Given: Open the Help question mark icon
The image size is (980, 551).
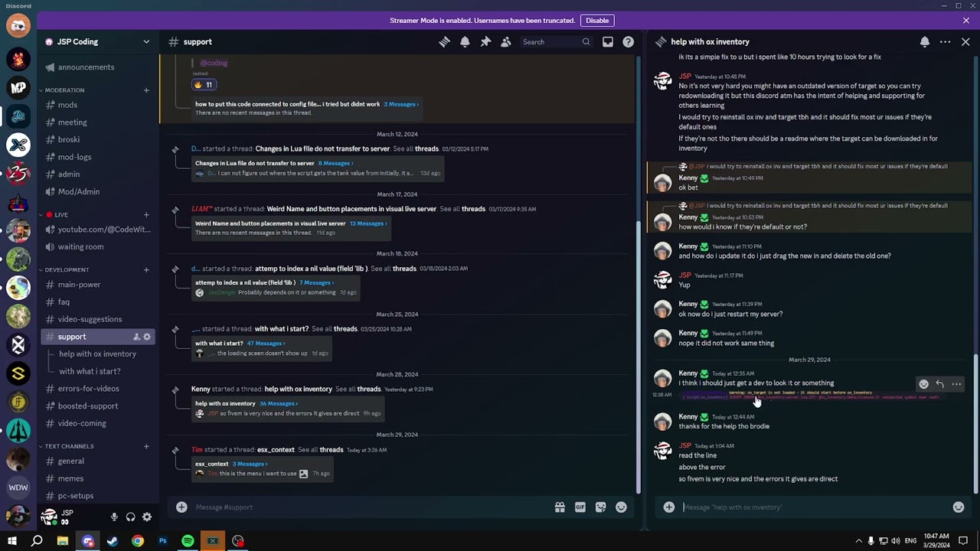Looking at the screenshot, I should point(629,42).
